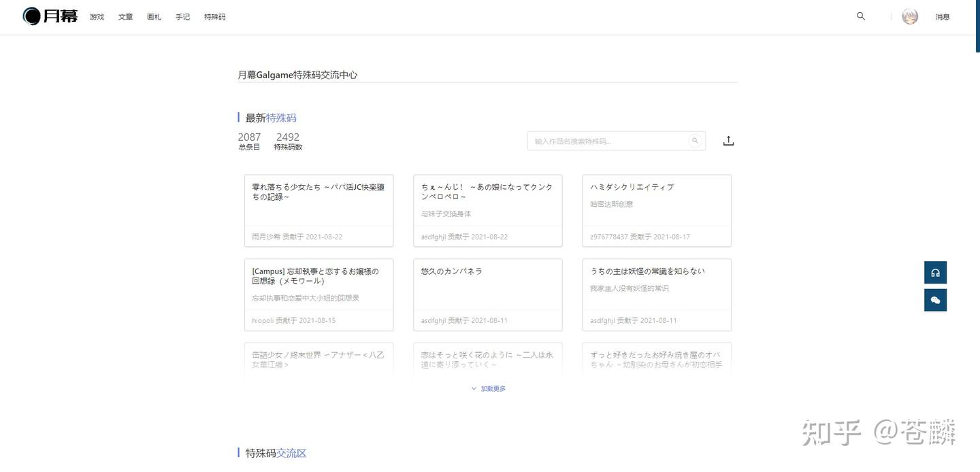Open the 画札 menu
Screen dimensions: 980x472
[x=154, y=17]
